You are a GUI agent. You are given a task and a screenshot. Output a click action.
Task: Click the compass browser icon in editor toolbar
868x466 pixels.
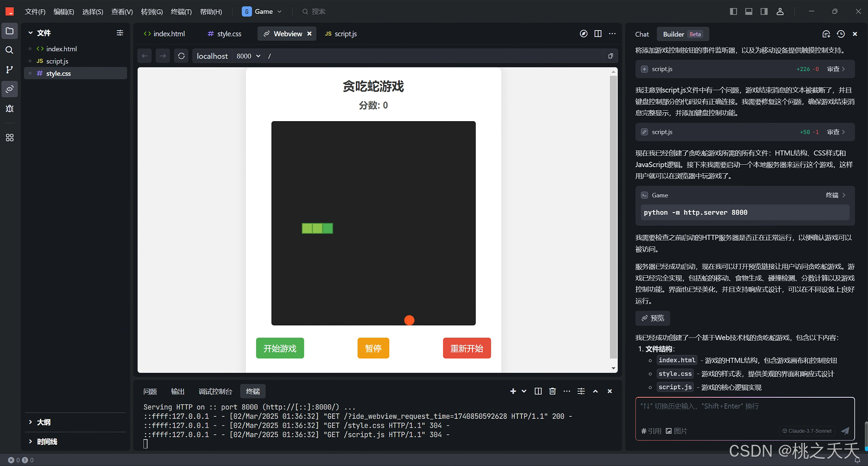pos(584,34)
